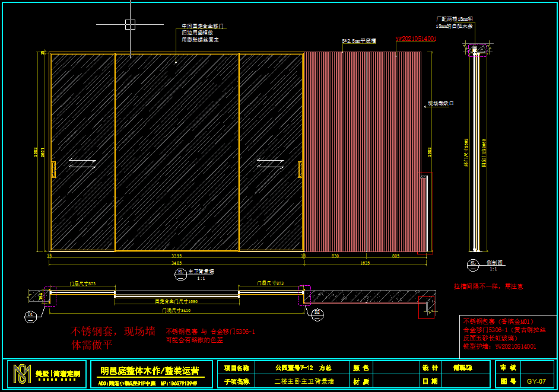Click the MS company logo in title block
Viewport: 559px width, 392px height.
[x=22, y=374]
